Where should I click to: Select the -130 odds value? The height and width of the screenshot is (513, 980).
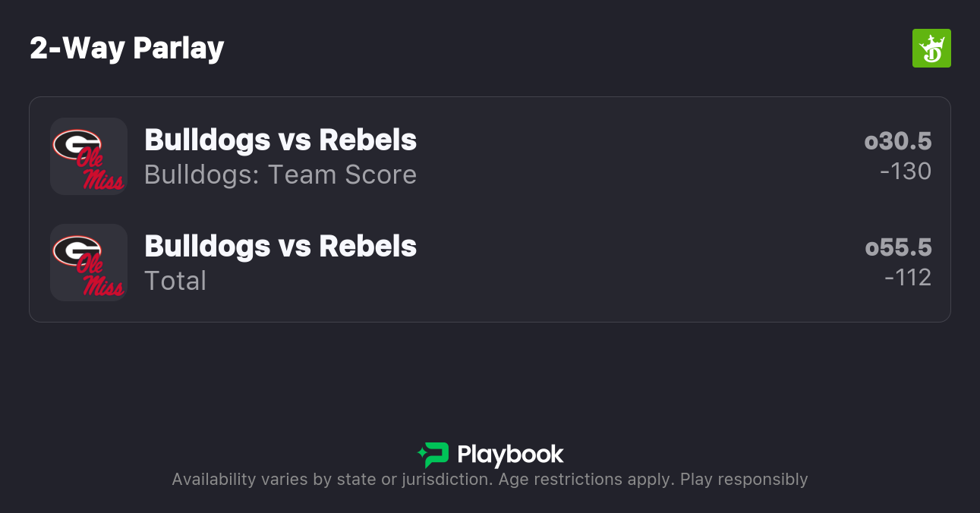click(x=905, y=172)
